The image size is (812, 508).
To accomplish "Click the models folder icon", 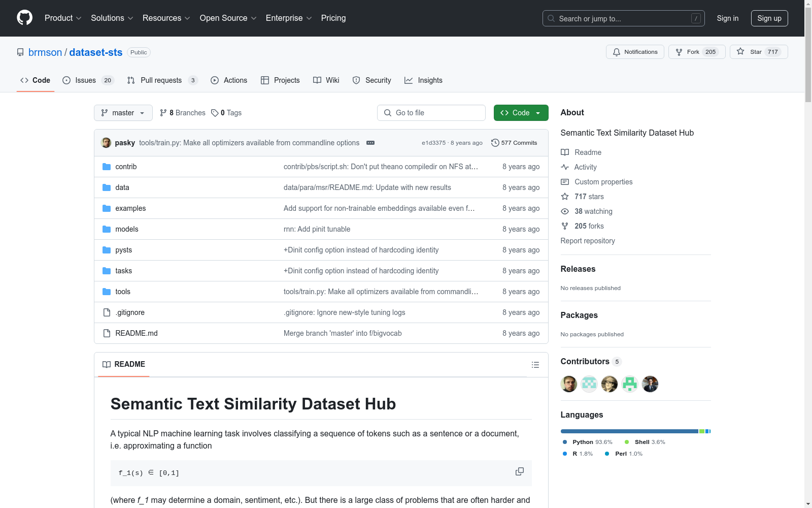I will [107, 229].
